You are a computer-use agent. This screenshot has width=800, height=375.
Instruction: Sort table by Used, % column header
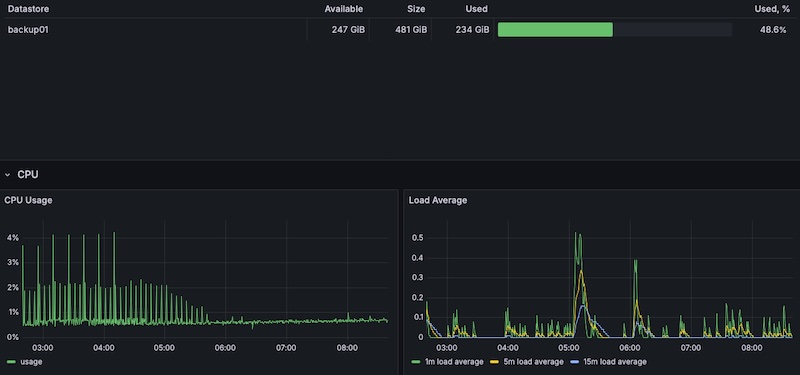[771, 9]
